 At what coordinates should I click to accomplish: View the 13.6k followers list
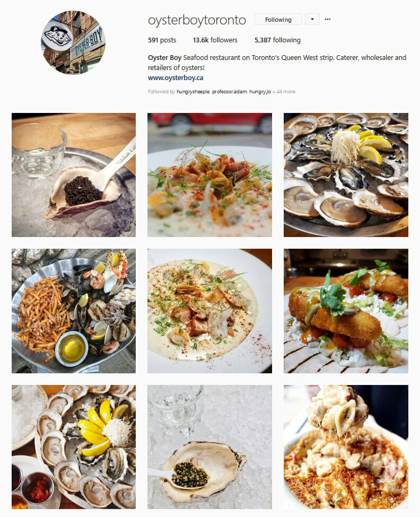pyautogui.click(x=215, y=40)
